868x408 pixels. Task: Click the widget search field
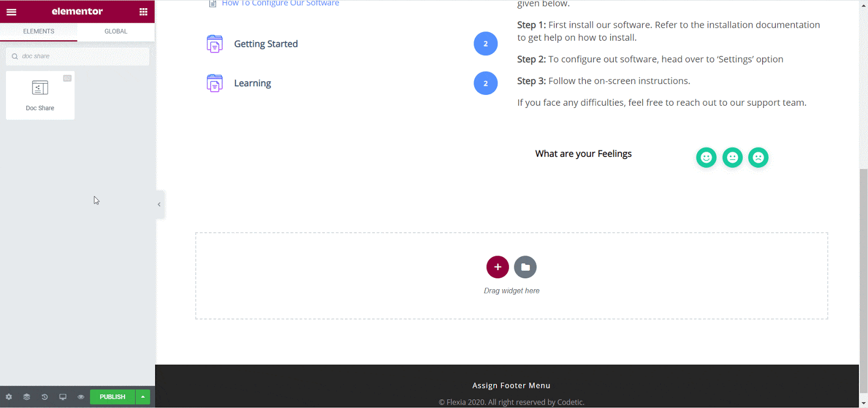click(x=81, y=56)
